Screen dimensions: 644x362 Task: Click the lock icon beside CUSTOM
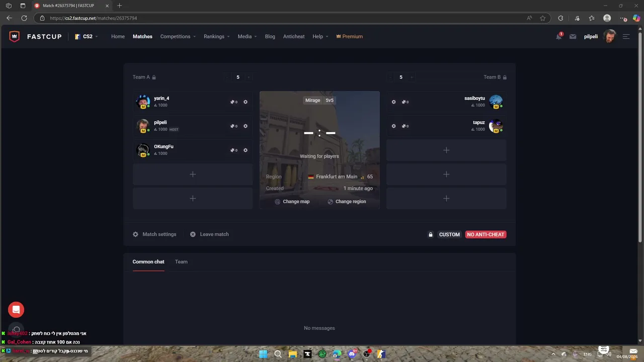coord(431,234)
